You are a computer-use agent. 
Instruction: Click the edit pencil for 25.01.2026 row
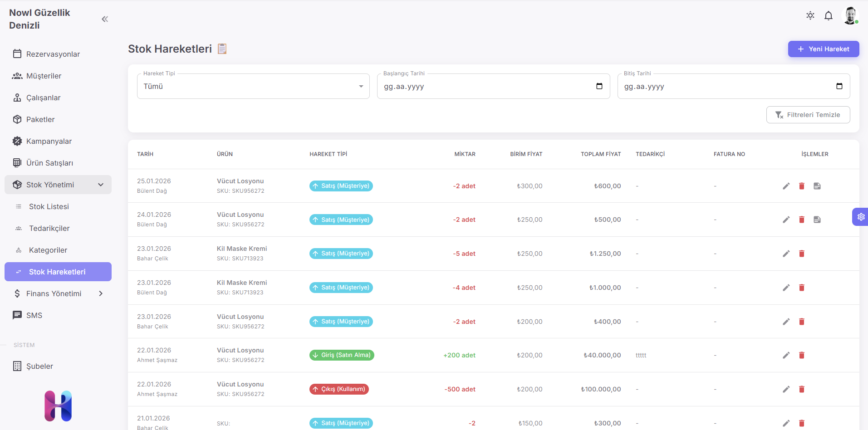(x=786, y=186)
